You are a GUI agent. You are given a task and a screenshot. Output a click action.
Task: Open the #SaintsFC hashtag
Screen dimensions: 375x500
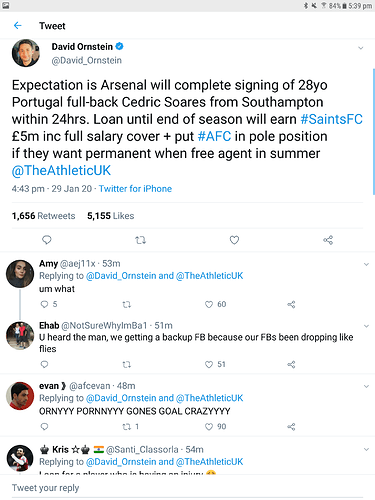click(331, 119)
